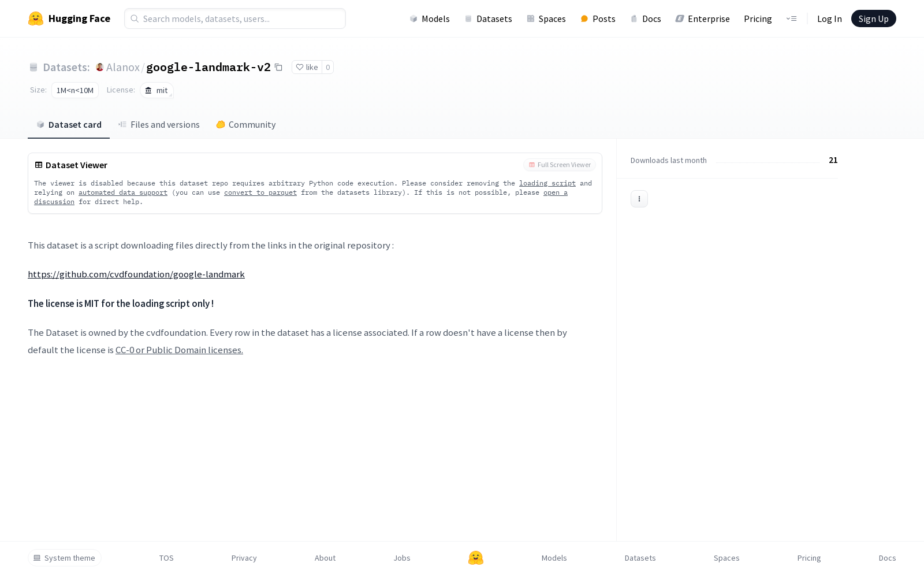Viewport: 924px width, 578px height.
Task: Switch to Files and versions tab
Action: (159, 125)
